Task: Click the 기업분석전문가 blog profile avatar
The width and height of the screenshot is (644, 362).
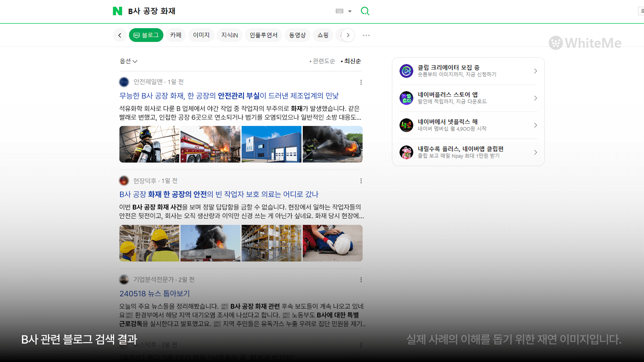Action: [x=124, y=280]
